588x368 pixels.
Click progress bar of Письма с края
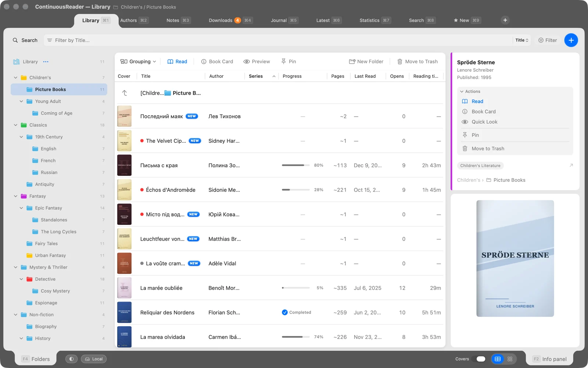click(x=295, y=165)
